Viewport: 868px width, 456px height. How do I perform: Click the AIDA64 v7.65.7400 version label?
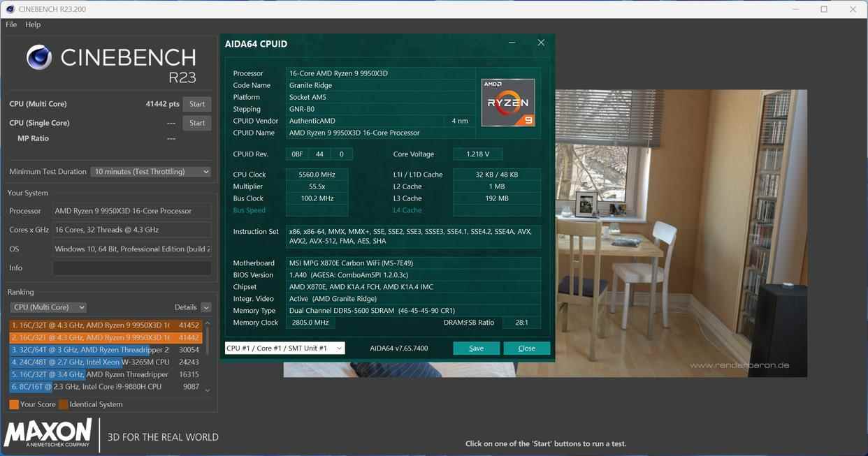click(398, 348)
